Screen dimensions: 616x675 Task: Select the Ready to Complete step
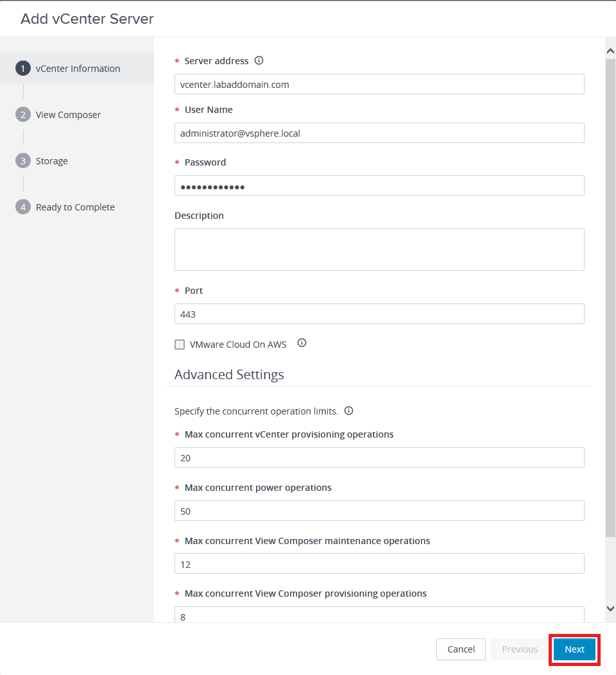[x=75, y=207]
